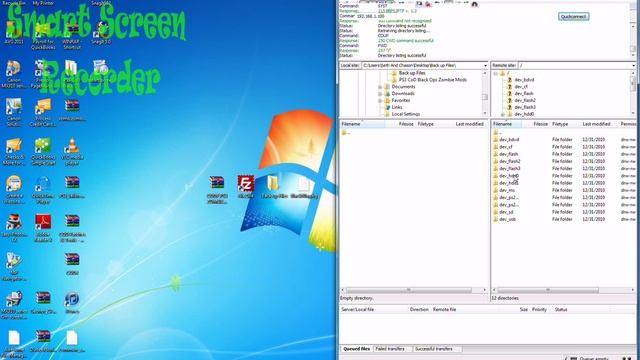
Task: Open the Payroll for QuickBooks shortcut
Action: [43, 36]
